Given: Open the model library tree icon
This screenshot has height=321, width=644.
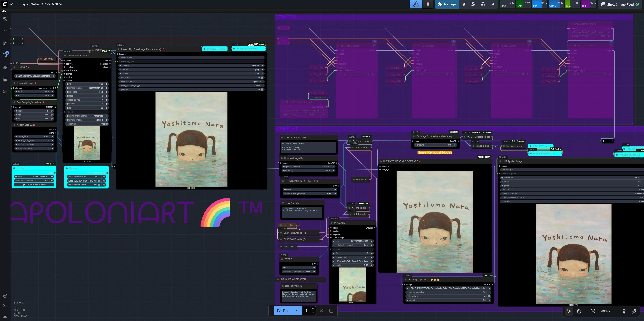Looking at the screenshot, I should pos(5,67).
